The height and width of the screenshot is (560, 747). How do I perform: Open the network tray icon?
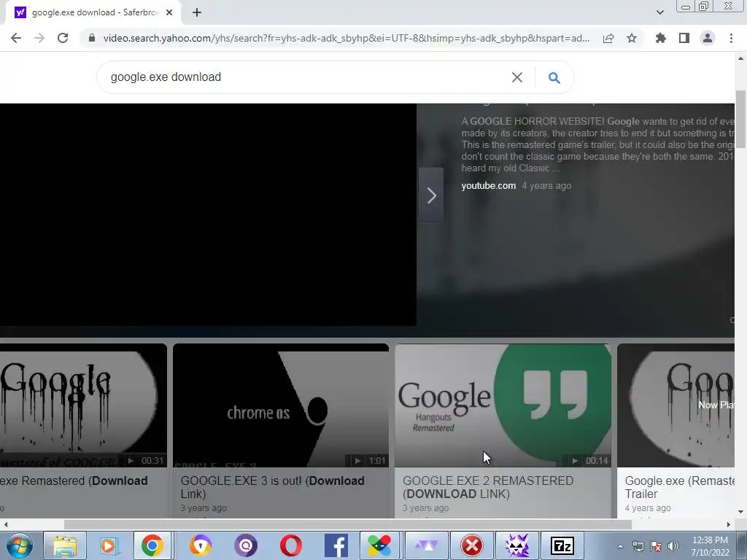[638, 546]
